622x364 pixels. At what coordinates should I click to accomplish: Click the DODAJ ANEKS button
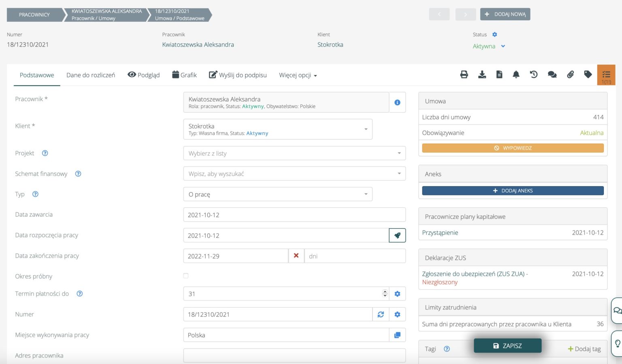click(x=513, y=190)
